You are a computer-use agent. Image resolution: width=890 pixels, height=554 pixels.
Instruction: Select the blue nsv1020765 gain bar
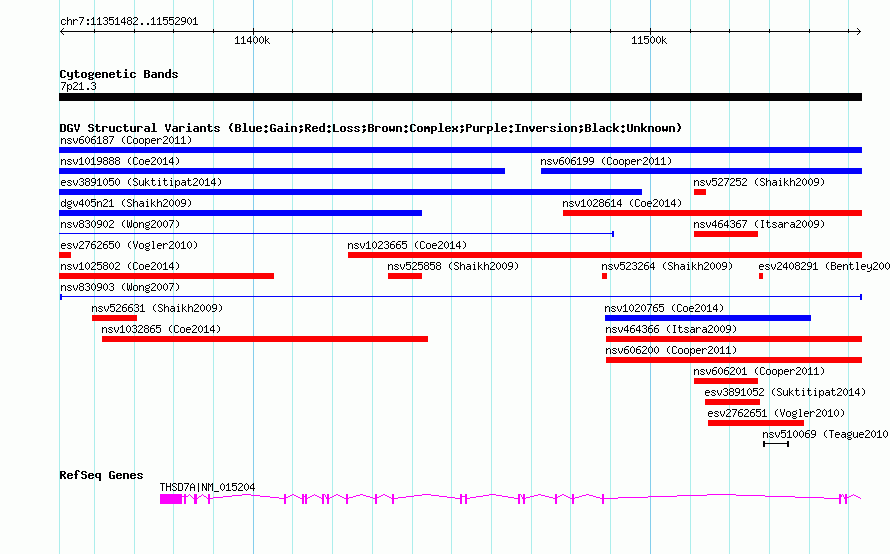(x=708, y=318)
